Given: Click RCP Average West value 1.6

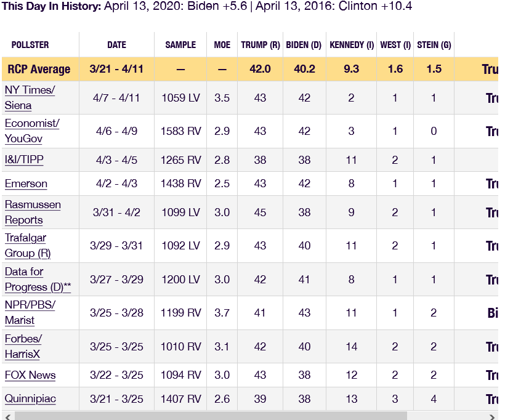Looking at the screenshot, I should [395, 69].
